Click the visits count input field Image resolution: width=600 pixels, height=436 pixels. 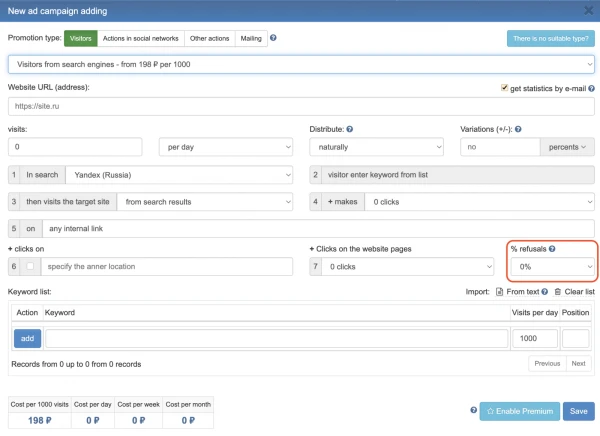click(x=75, y=147)
